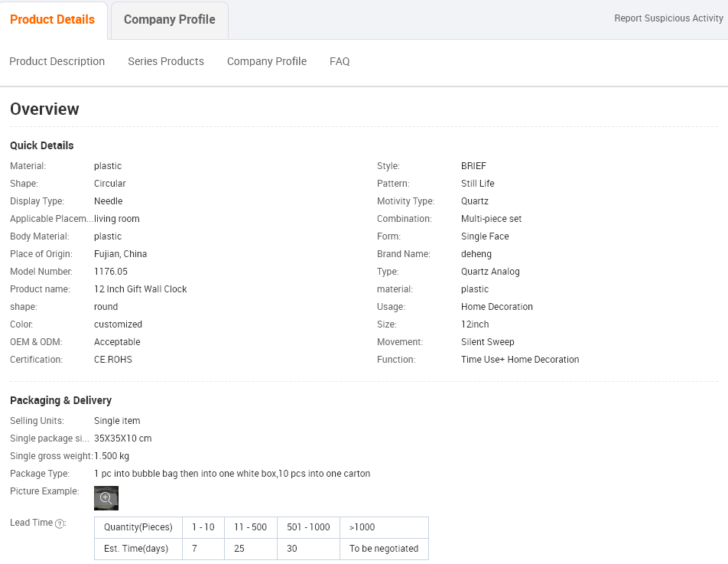Viewport: 728px width, 564px height.
Task: Click the To be negotiated cell
Action: coord(384,549)
